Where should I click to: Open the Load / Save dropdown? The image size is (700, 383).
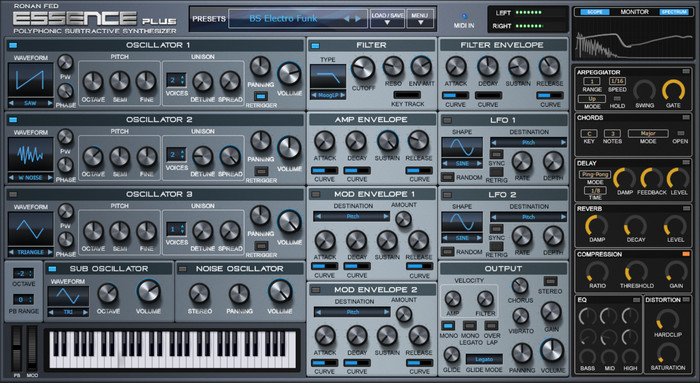click(x=387, y=19)
